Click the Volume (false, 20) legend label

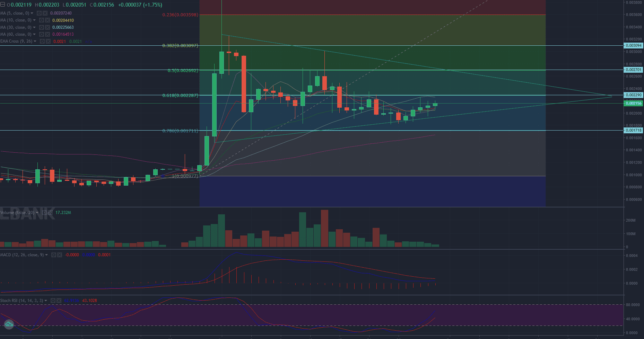click(17, 213)
